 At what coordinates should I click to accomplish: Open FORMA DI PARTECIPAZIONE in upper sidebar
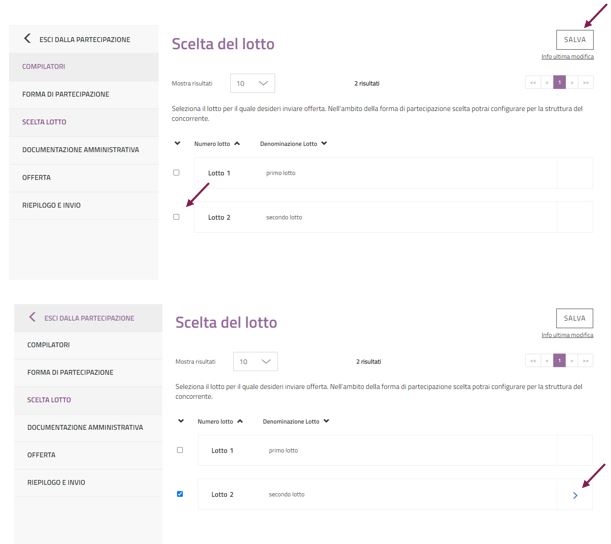pyautogui.click(x=66, y=94)
